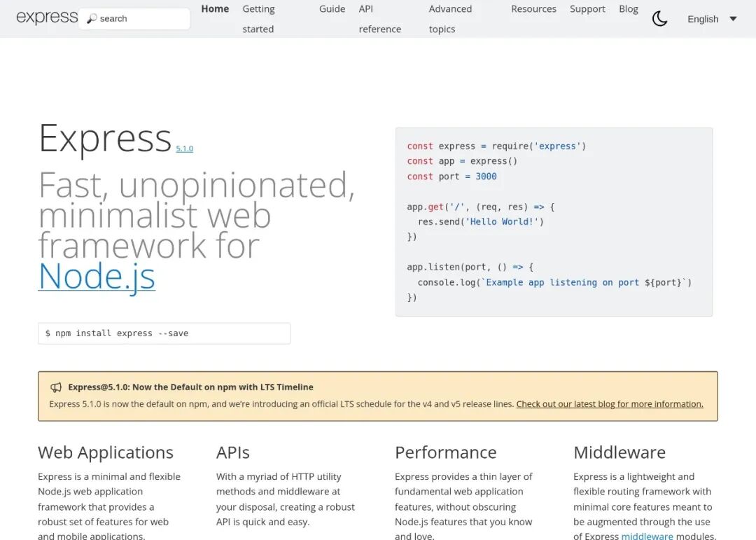This screenshot has width=756, height=540.
Task: Visit the Blog page
Action: click(629, 9)
